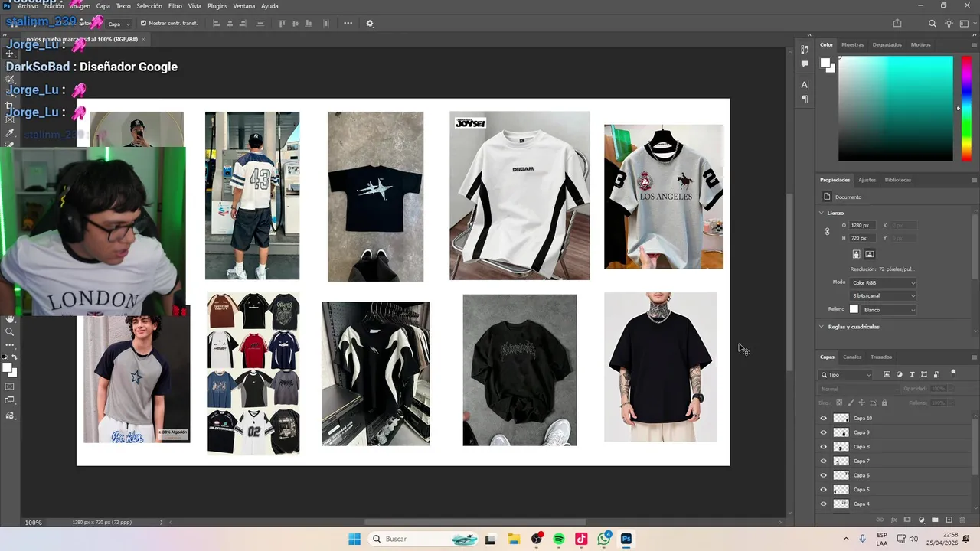Screen dimensions: 980x551
Task: Click the Windows Start button
Action: (354, 539)
